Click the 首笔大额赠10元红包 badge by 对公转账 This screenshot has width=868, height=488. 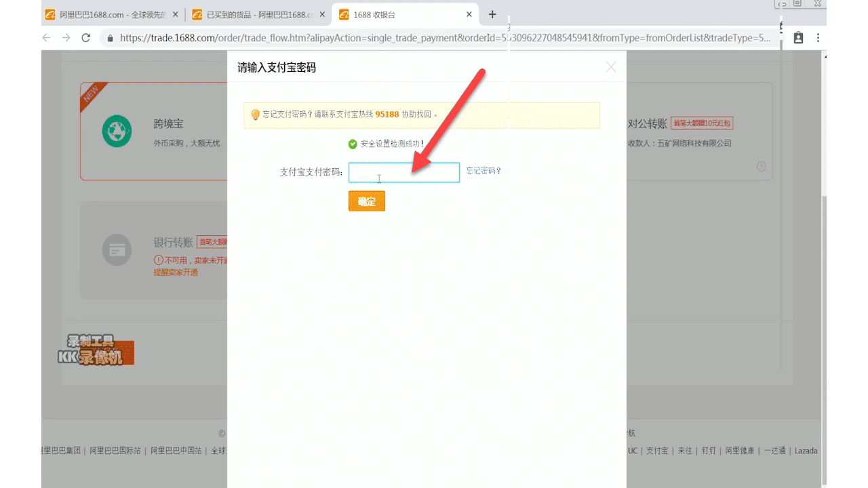pos(702,123)
